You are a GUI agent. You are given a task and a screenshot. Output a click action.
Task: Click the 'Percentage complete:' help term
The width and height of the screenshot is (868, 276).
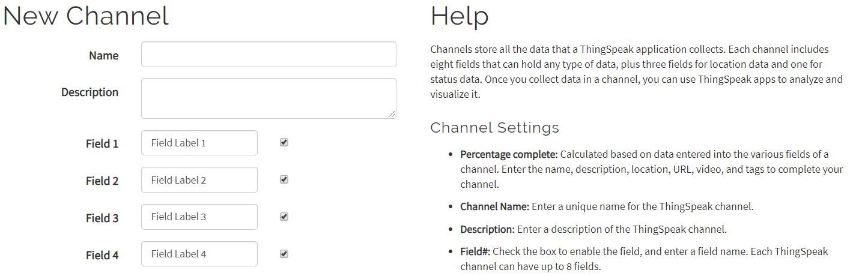point(509,154)
